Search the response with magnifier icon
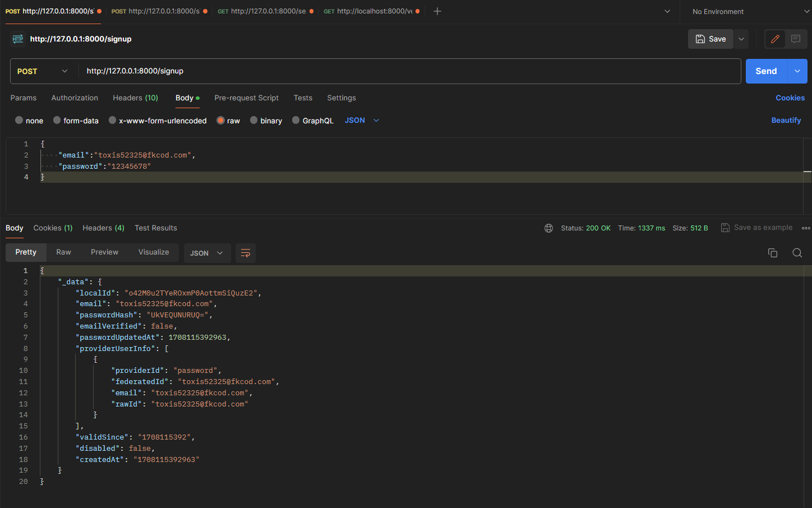This screenshot has width=812, height=508. pyautogui.click(x=797, y=253)
